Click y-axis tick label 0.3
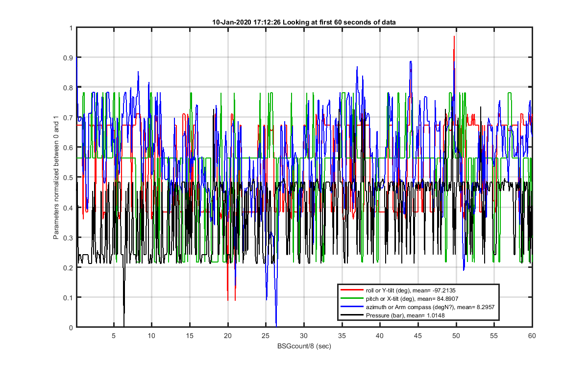 [x=68, y=237]
